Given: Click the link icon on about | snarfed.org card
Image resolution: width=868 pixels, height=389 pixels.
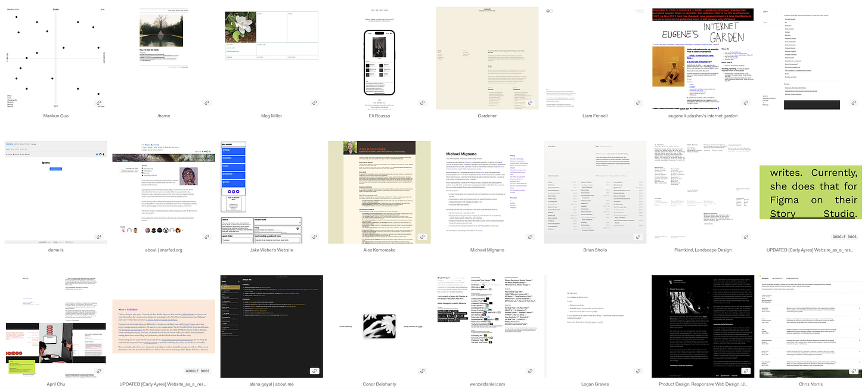Looking at the screenshot, I should pyautogui.click(x=207, y=236).
